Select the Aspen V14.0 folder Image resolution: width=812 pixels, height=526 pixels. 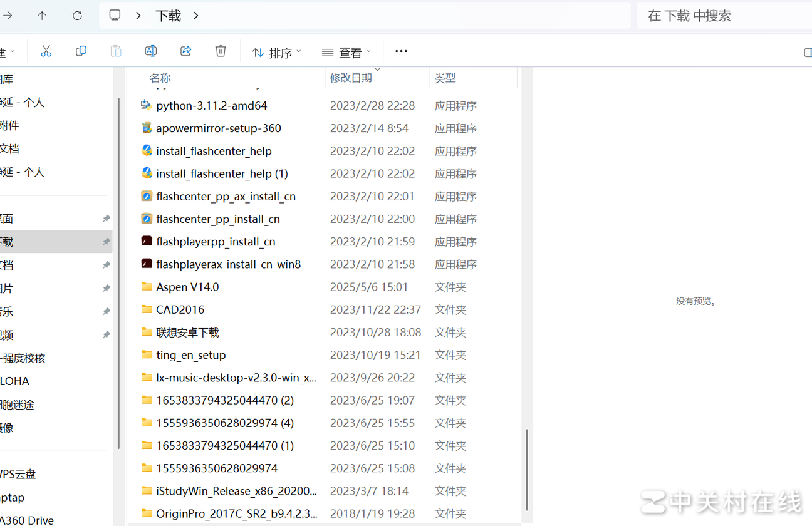click(x=187, y=287)
